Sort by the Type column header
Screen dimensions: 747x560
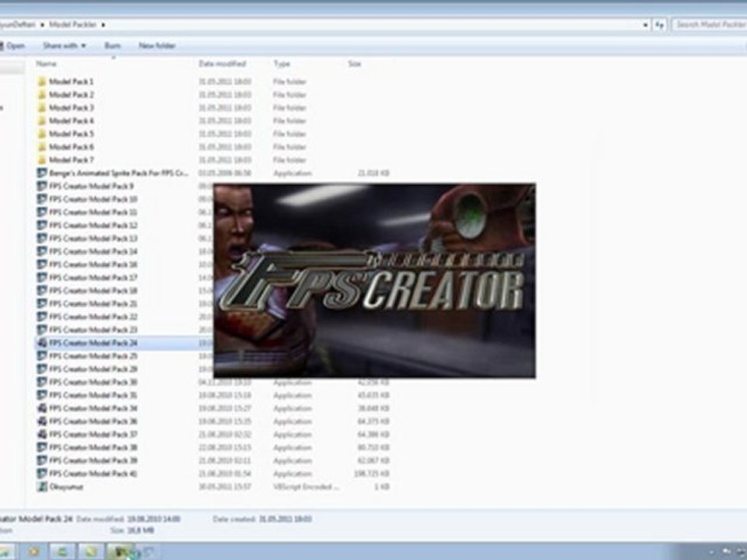(282, 63)
